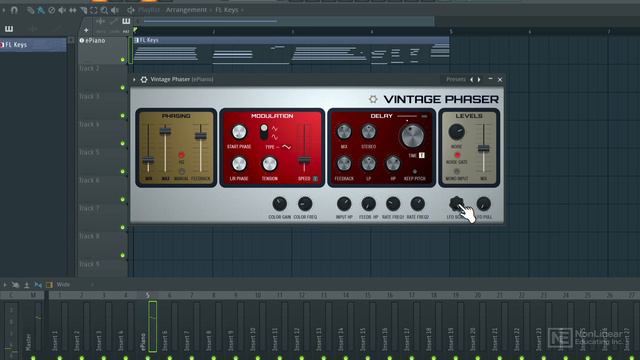Toggle the red LED button in Phasing
This screenshot has height=360, width=640.
coord(182,155)
